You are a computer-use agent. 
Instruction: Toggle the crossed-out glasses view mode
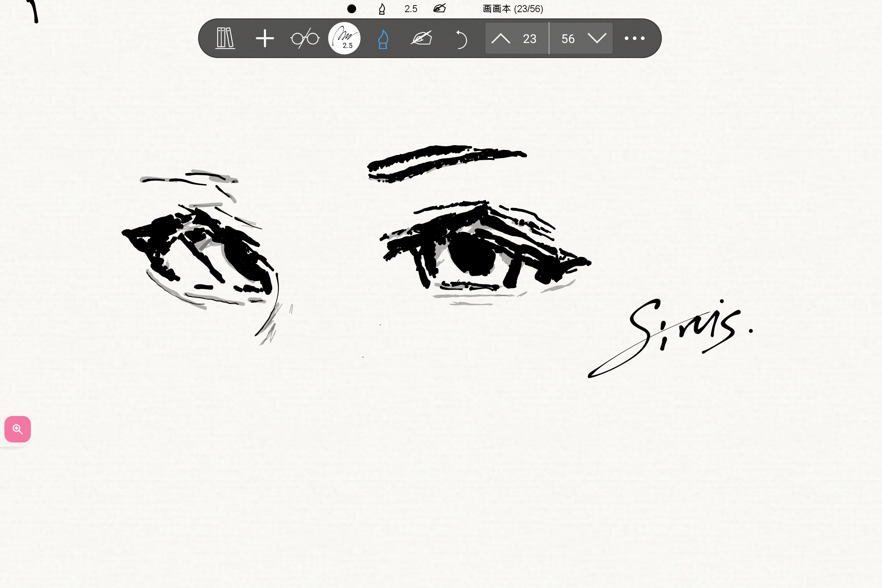coord(305,38)
